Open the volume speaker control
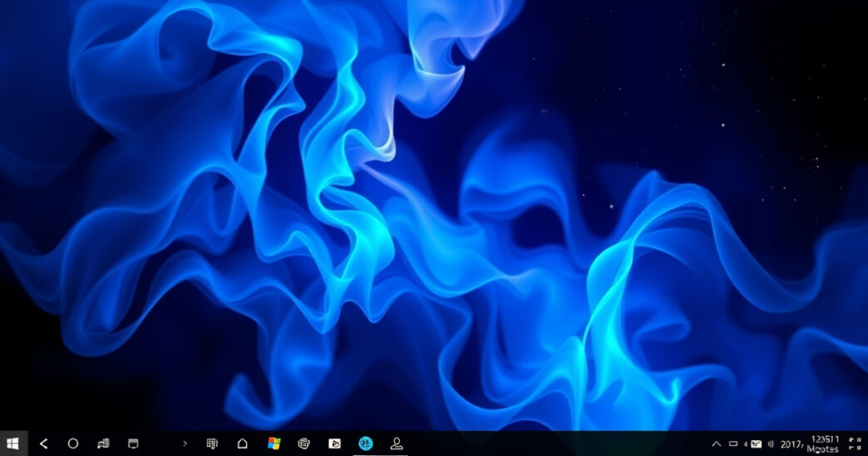 tap(771, 444)
